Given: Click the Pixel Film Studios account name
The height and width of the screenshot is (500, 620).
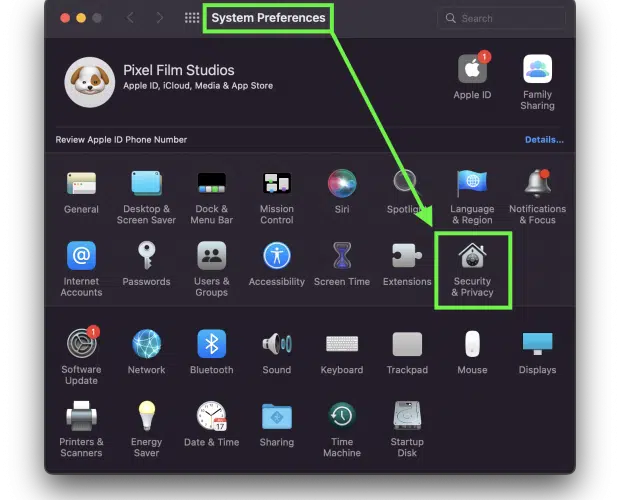Looking at the screenshot, I should (x=179, y=70).
